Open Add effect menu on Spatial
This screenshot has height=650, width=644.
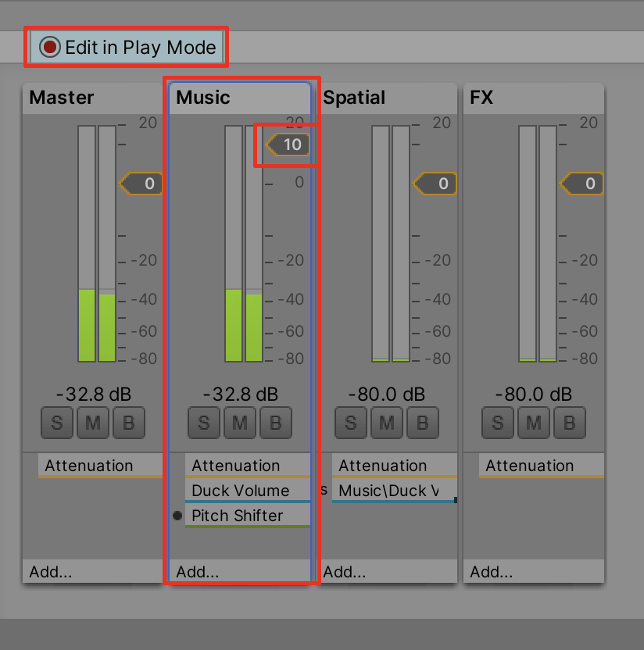click(387, 572)
